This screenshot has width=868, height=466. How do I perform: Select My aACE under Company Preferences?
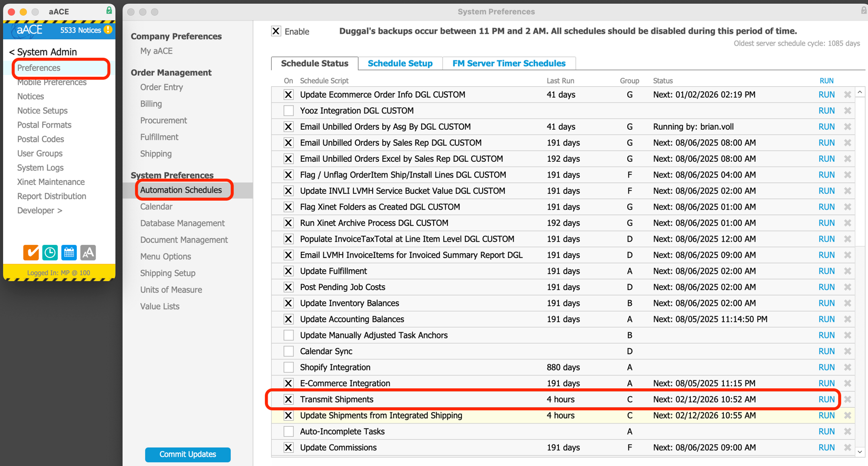[x=156, y=51]
